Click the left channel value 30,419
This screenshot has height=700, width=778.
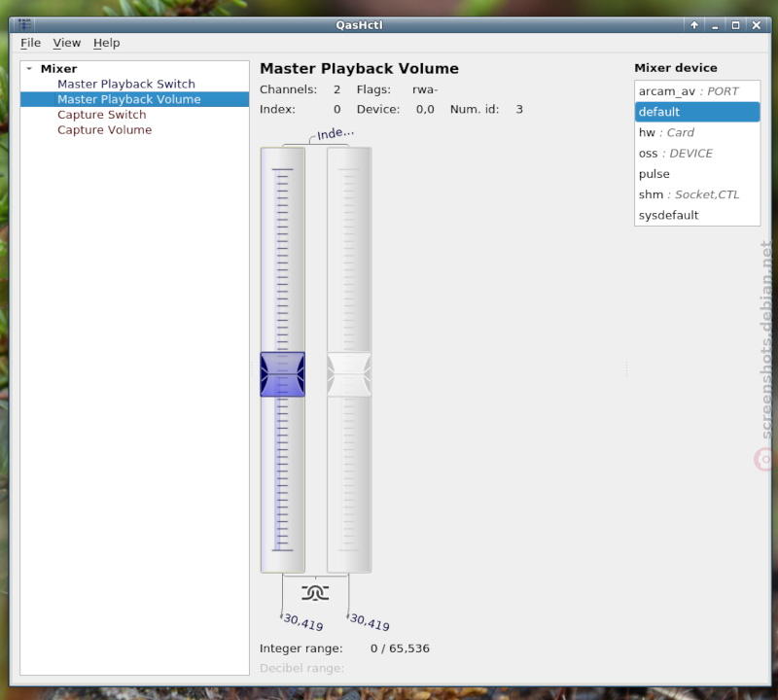[x=302, y=621]
